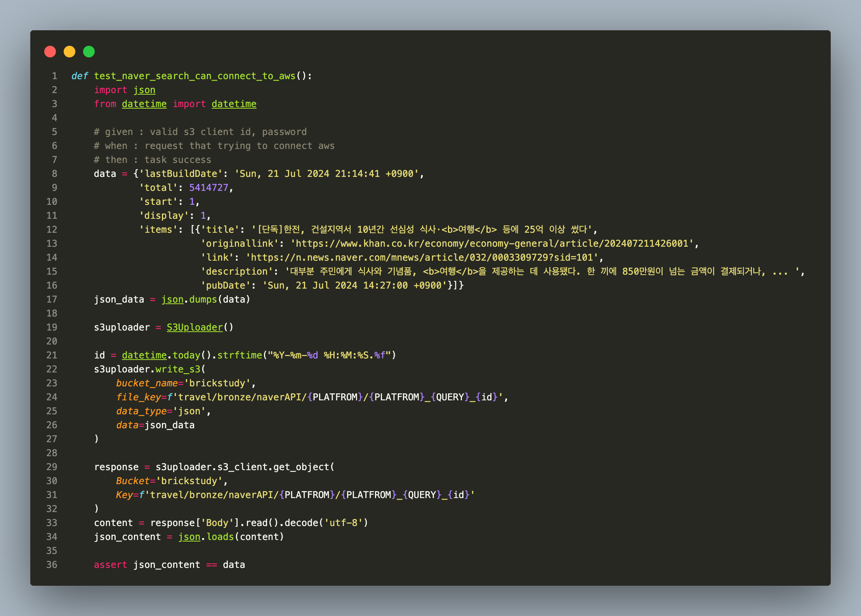
Task: Click the write_s3 method name
Action: [177, 369]
